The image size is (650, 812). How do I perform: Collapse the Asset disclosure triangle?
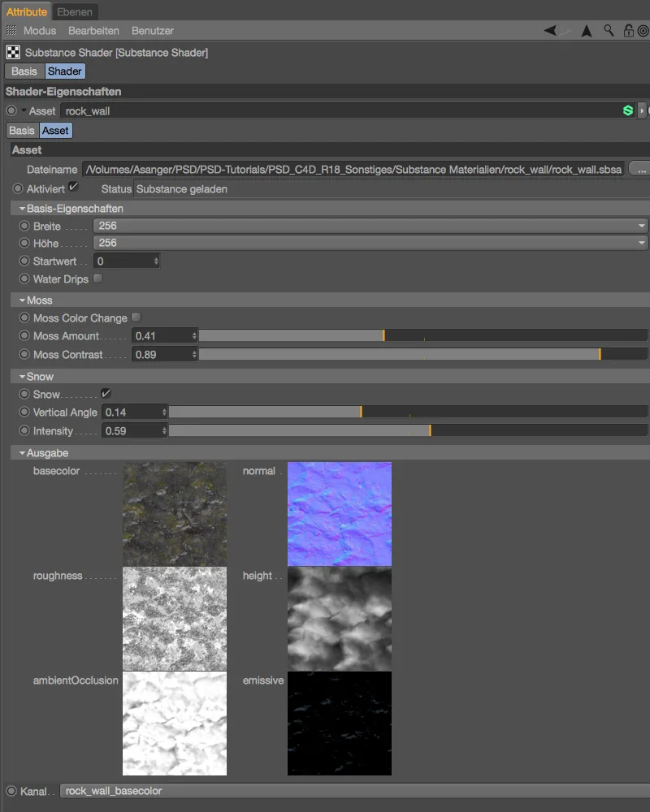point(24,110)
